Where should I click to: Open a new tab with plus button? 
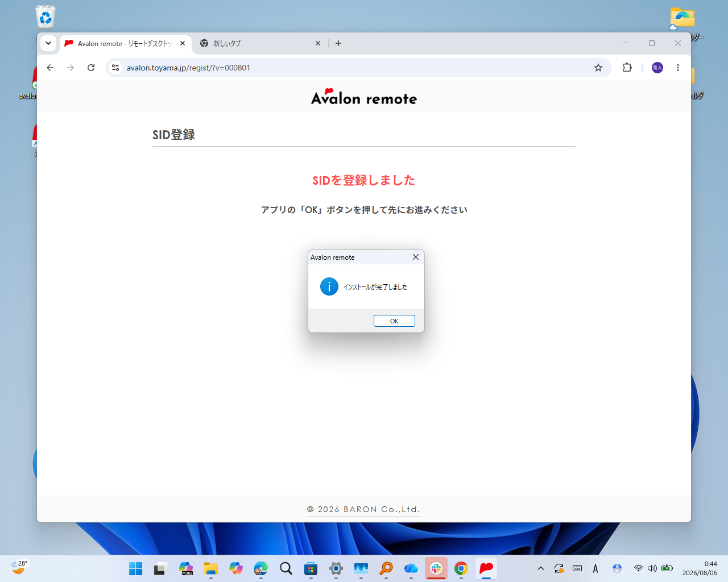338,43
